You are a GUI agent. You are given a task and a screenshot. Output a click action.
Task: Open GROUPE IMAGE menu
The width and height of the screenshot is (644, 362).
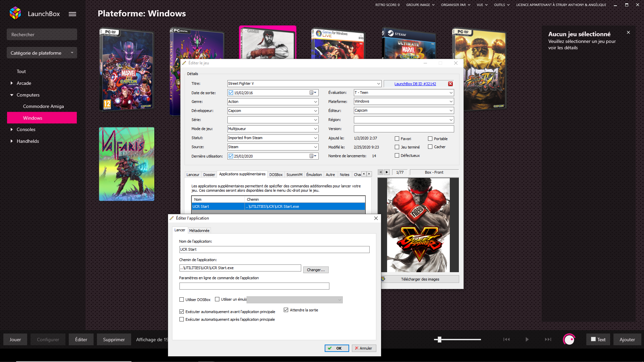tap(420, 5)
